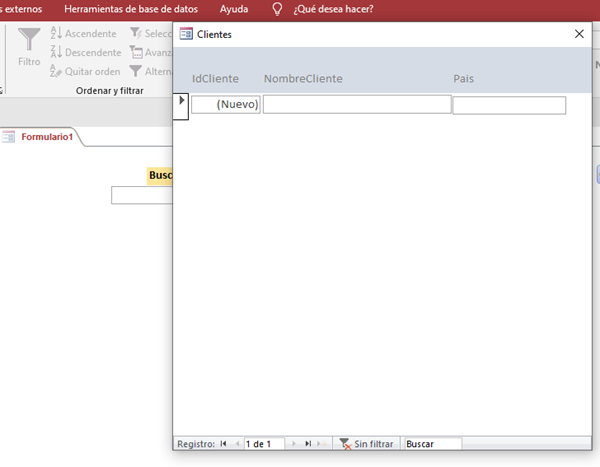Image resolution: width=600 pixels, height=467 pixels.
Task: Click the ¿Qué desea hacer? search box
Action: coord(334,9)
